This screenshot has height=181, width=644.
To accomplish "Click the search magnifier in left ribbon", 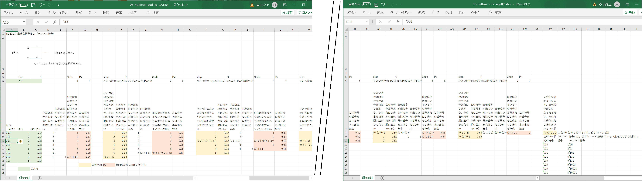I will pyautogui.click(x=147, y=13).
